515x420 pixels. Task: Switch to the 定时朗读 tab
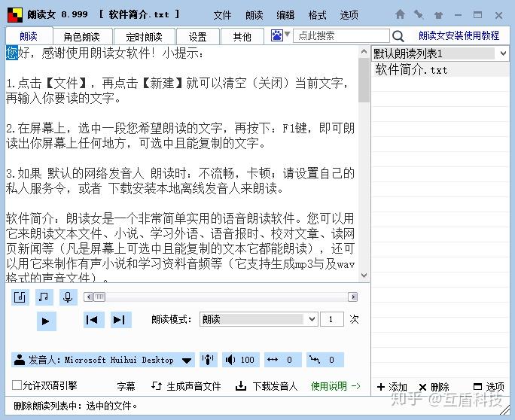pos(145,36)
